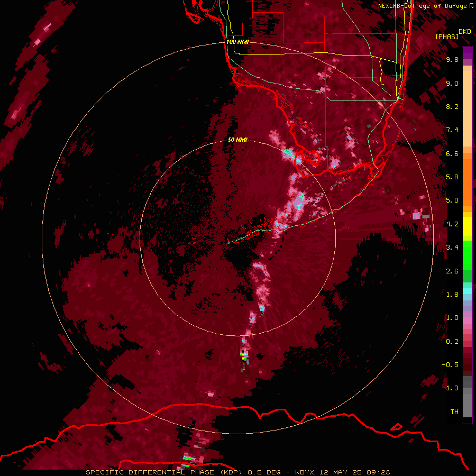Click the 9.8 value on the color scale
Screen dimensions: 476x476
[452, 60]
